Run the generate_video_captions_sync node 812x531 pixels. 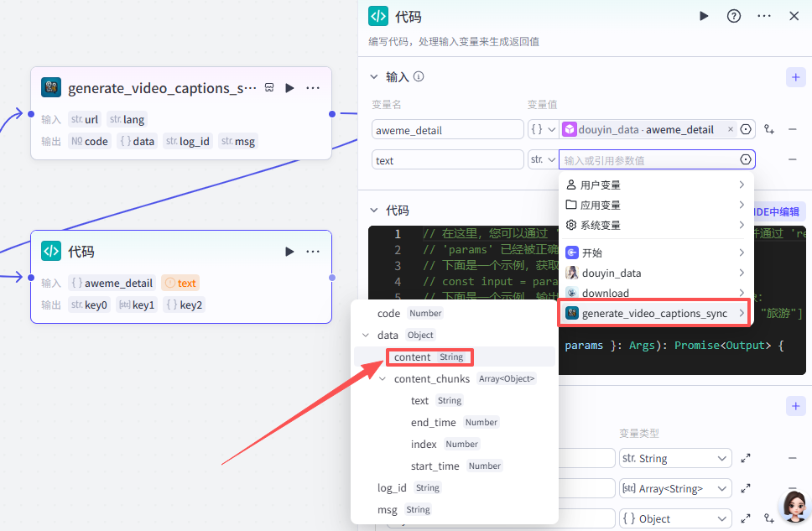pyautogui.click(x=289, y=88)
